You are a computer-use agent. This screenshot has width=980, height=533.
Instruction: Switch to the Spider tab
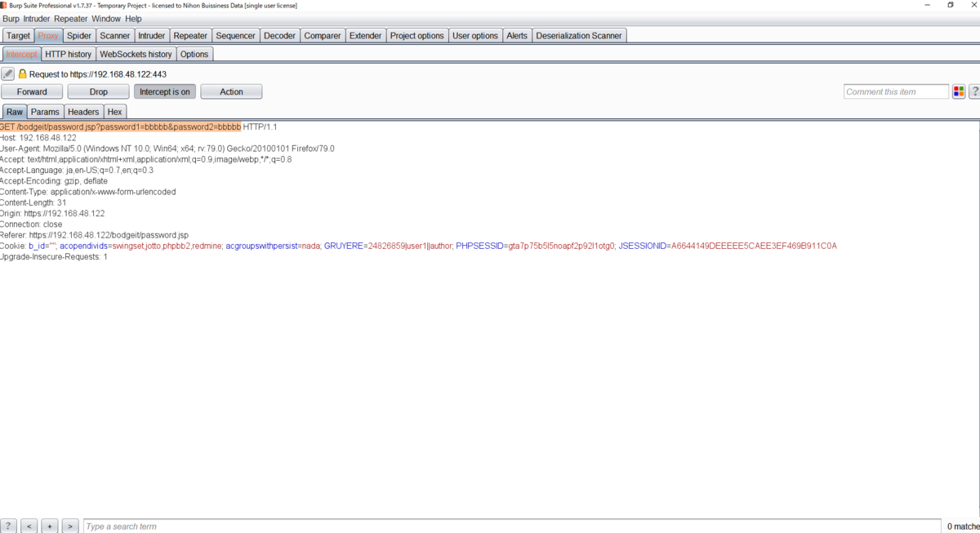79,35
